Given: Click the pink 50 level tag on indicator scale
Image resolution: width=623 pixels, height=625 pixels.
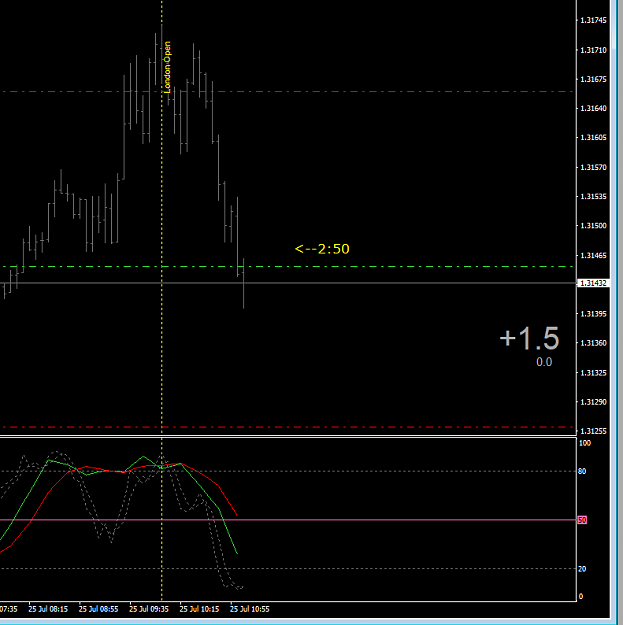Looking at the screenshot, I should (582, 520).
